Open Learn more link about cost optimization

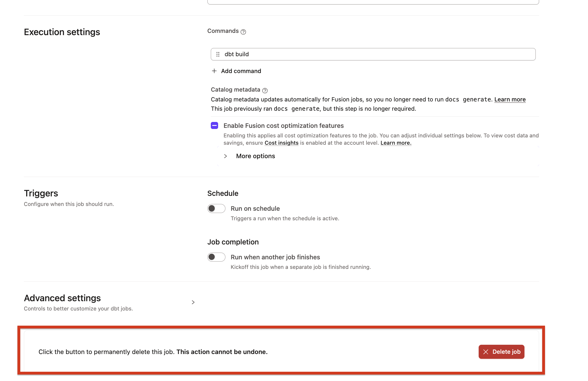click(396, 143)
